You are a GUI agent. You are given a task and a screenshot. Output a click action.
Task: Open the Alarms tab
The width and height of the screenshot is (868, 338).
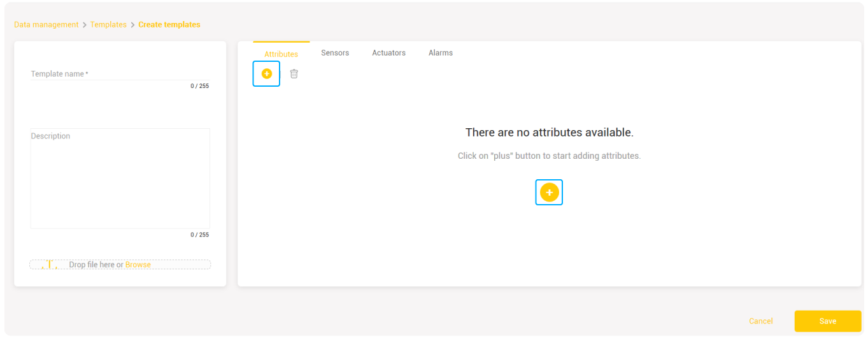tap(441, 53)
